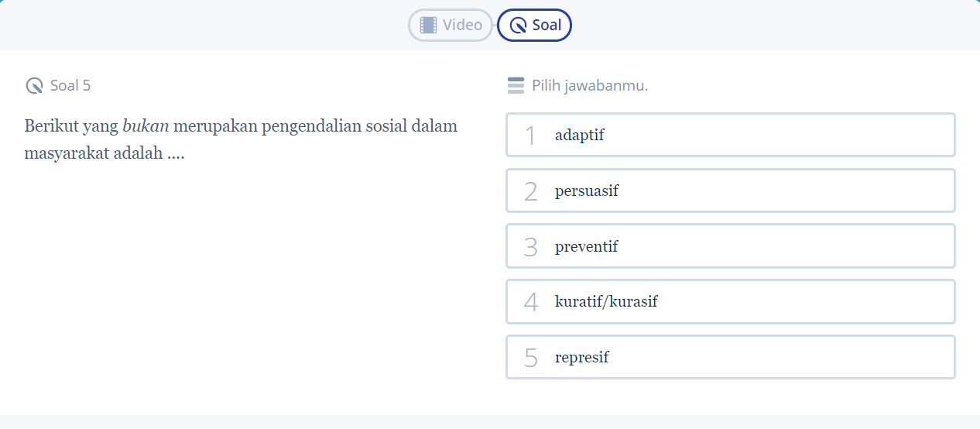Click the Pilih jawabanmu heading text

point(590,86)
